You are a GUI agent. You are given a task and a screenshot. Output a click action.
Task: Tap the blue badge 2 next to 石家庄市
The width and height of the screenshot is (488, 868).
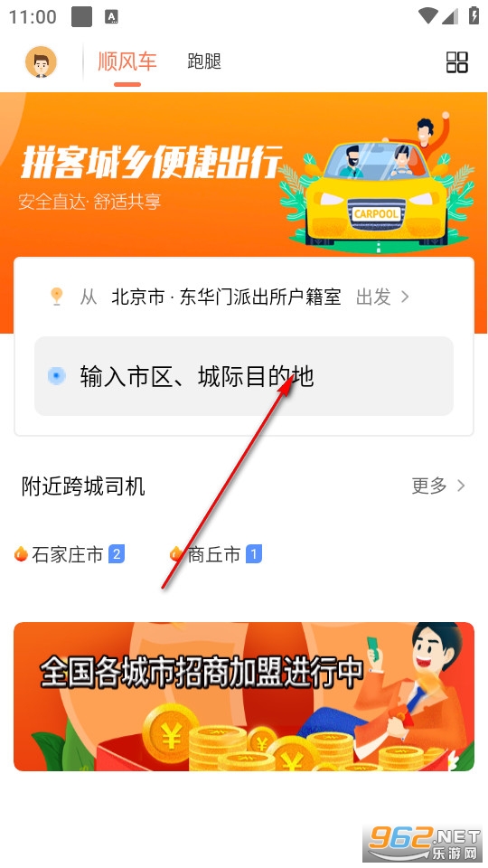(x=117, y=554)
